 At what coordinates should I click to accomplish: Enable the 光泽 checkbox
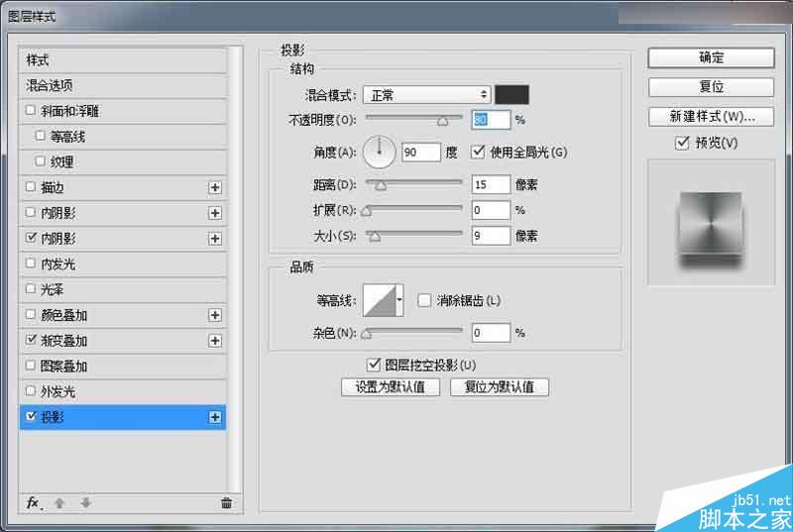(31, 288)
